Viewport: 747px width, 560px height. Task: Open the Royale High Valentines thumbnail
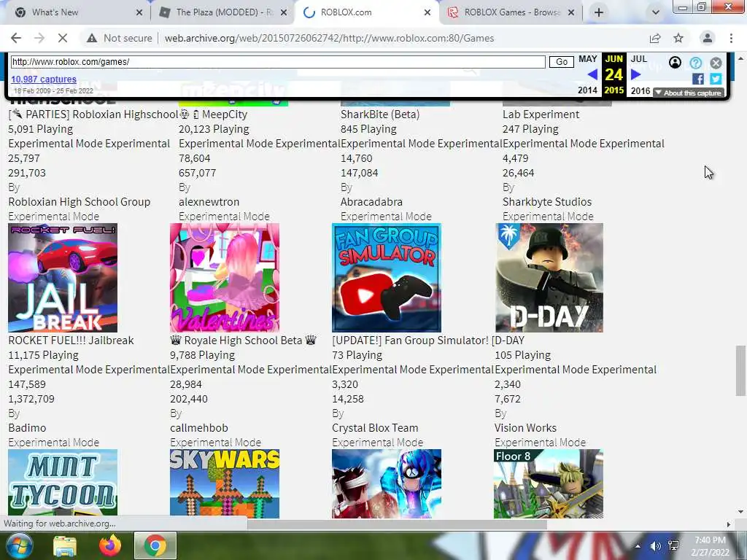(x=225, y=278)
